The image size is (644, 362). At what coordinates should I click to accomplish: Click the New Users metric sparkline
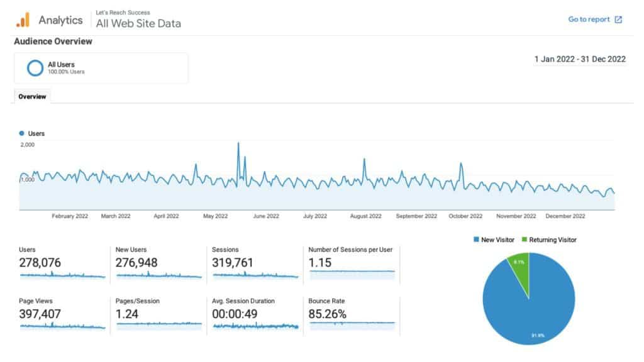coord(158,275)
